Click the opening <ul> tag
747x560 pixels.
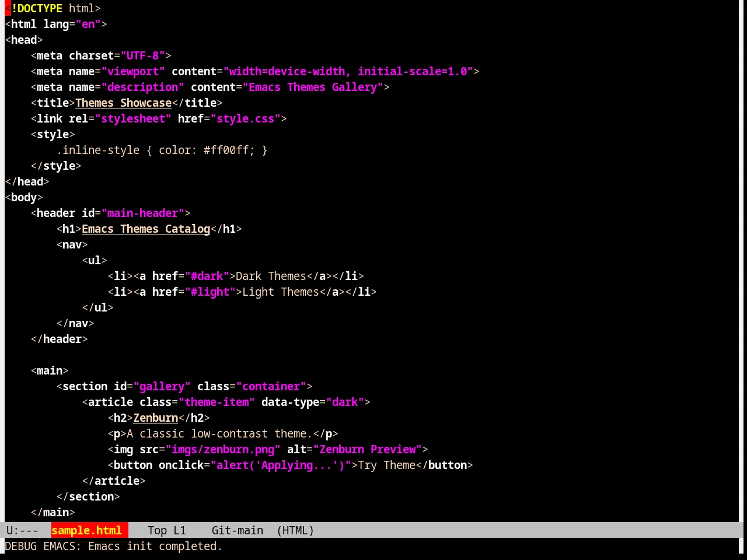(x=95, y=260)
